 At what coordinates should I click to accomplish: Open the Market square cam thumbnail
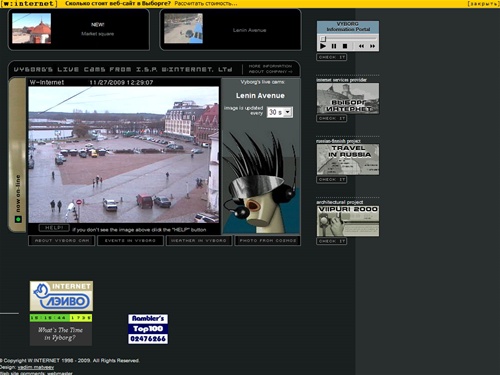(x=32, y=28)
